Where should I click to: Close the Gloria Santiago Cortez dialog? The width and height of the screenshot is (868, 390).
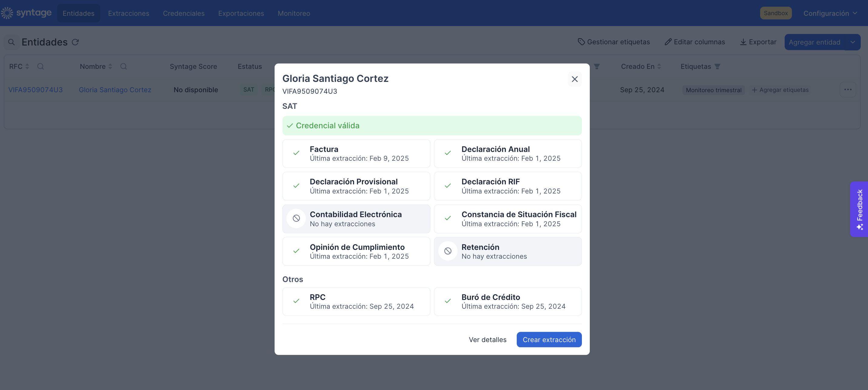575,79
